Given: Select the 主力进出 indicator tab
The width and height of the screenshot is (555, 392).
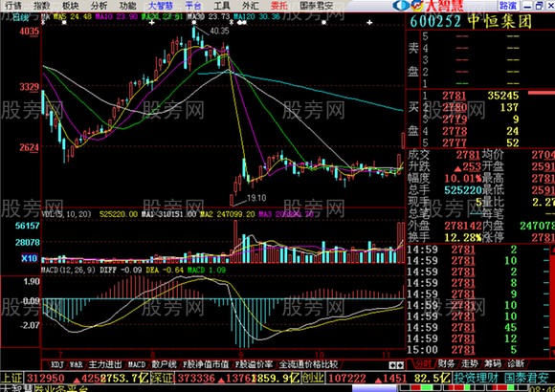Looking at the screenshot, I should 105,364.
